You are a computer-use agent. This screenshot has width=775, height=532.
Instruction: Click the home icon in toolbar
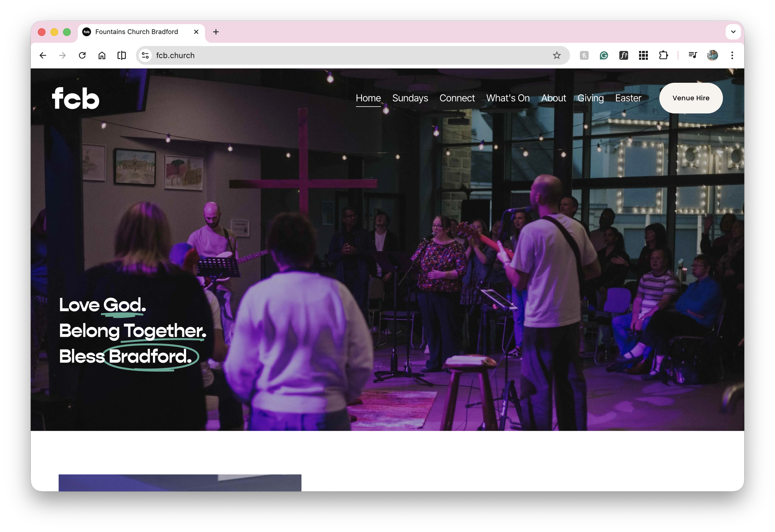[x=102, y=55]
